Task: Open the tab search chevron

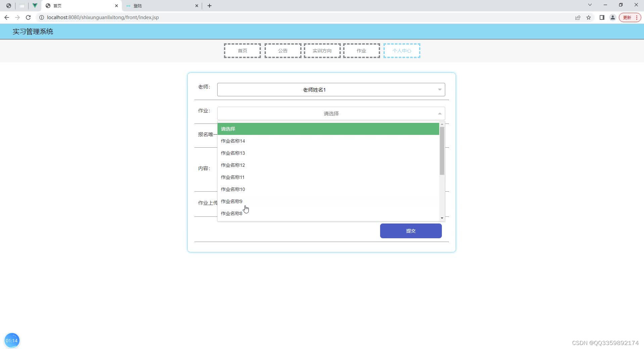Action: point(590,5)
